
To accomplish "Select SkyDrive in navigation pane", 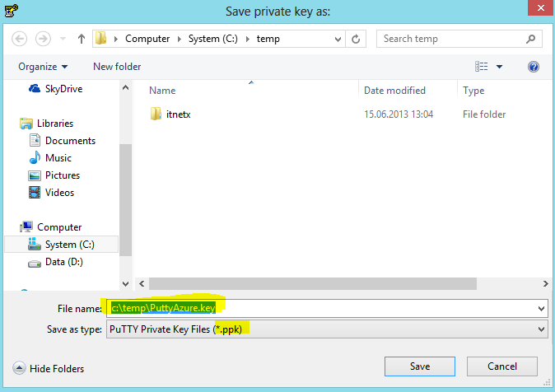I will click(x=63, y=88).
